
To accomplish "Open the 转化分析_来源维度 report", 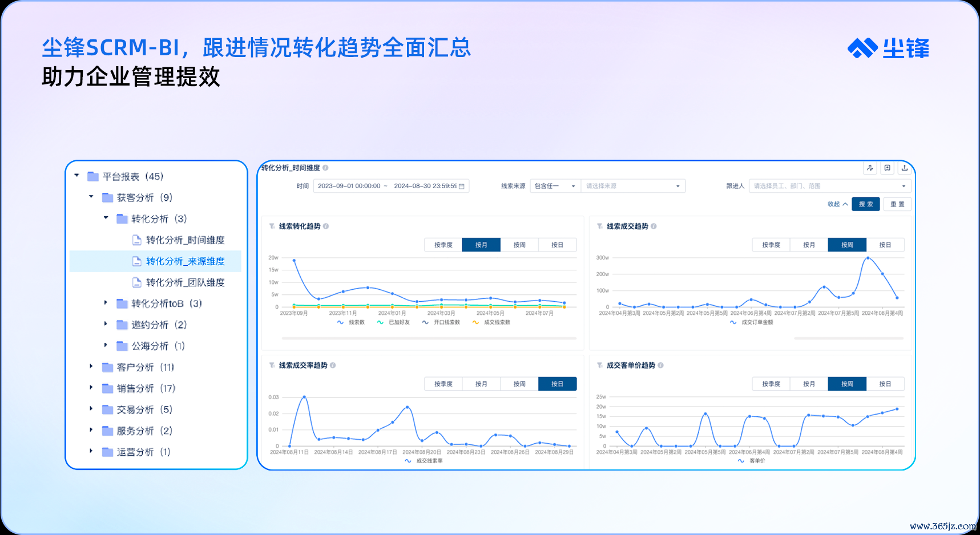I will (155, 261).
